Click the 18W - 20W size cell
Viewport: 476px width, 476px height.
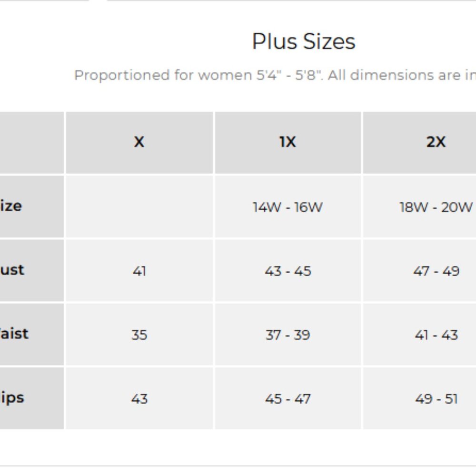coord(436,207)
